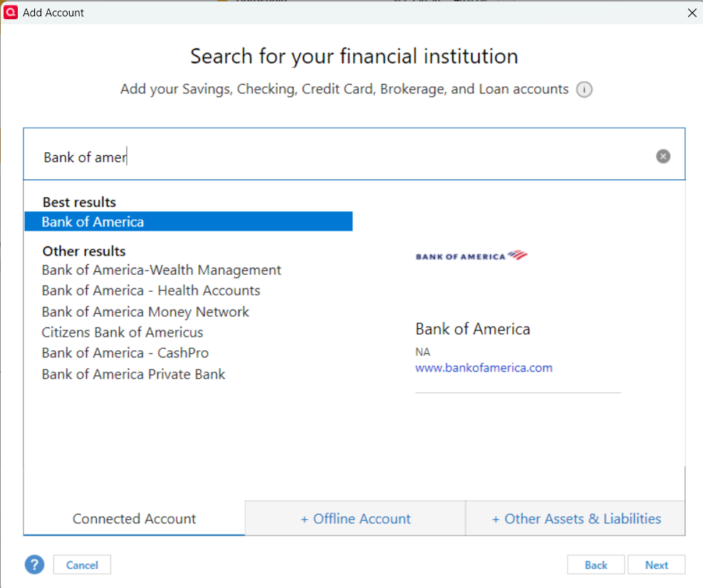
Task: Open the + Other Assets & Liabilities tab
Action: [576, 518]
